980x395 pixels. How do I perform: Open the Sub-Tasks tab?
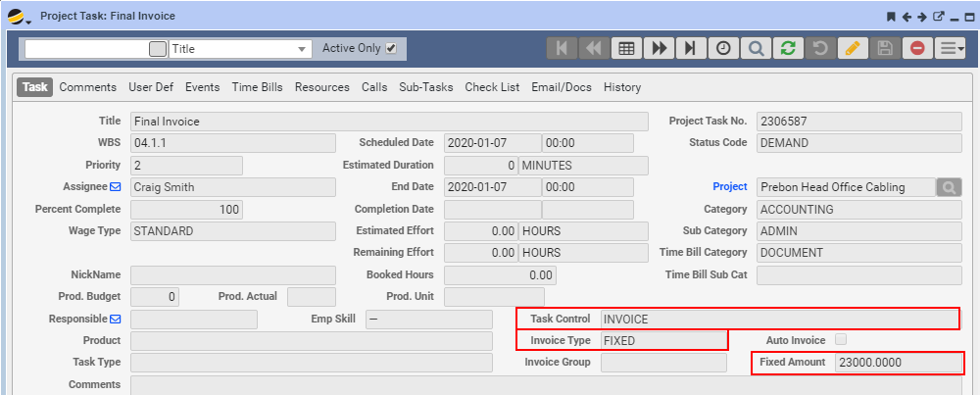click(x=425, y=87)
